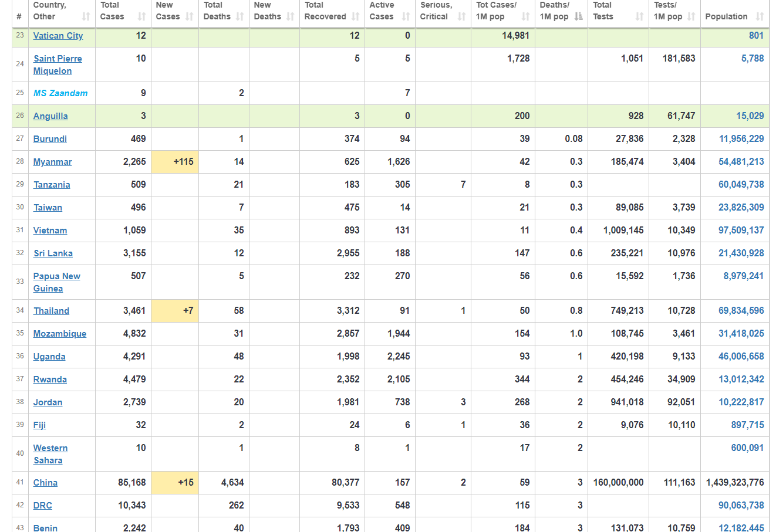Open Myanmar population 54,481,213 link
This screenshot has width=776, height=532.
click(x=741, y=162)
